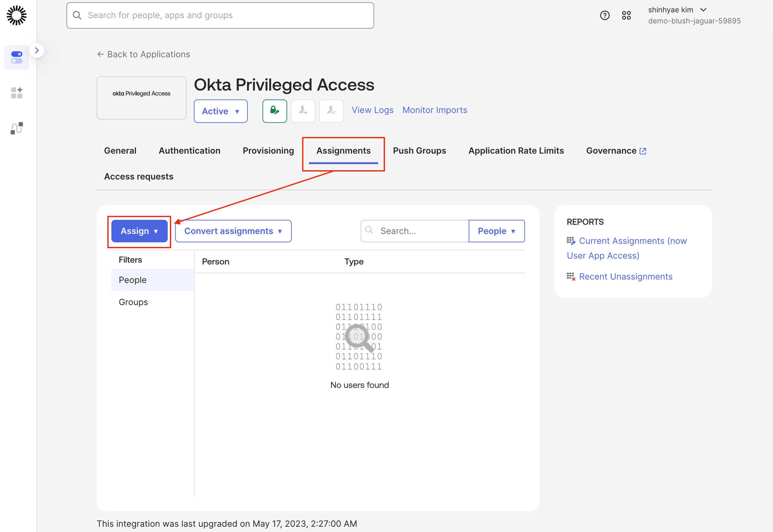The width and height of the screenshot is (773, 532).
Task: Open the add-apps sidebar icon
Action: click(x=17, y=93)
